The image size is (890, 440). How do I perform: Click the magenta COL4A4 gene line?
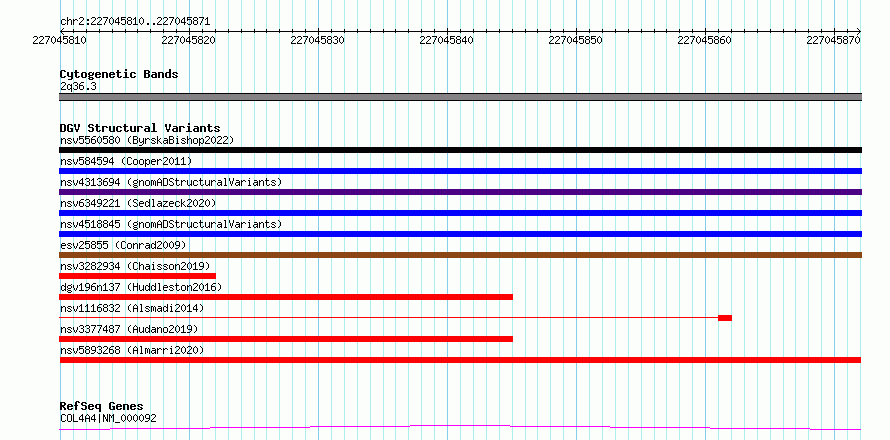coord(460,427)
